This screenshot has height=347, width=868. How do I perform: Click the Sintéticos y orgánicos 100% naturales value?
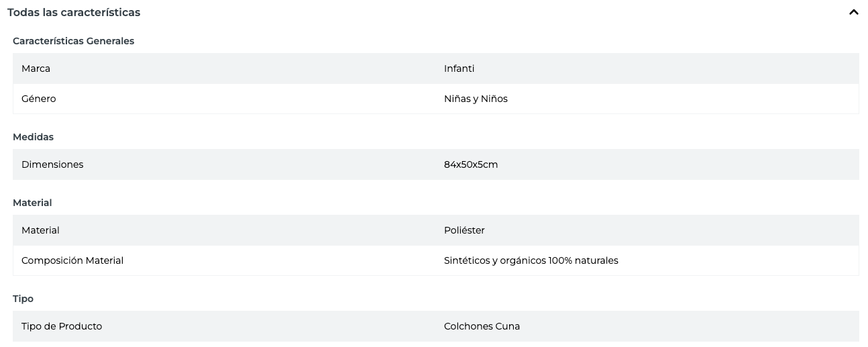[x=531, y=260]
